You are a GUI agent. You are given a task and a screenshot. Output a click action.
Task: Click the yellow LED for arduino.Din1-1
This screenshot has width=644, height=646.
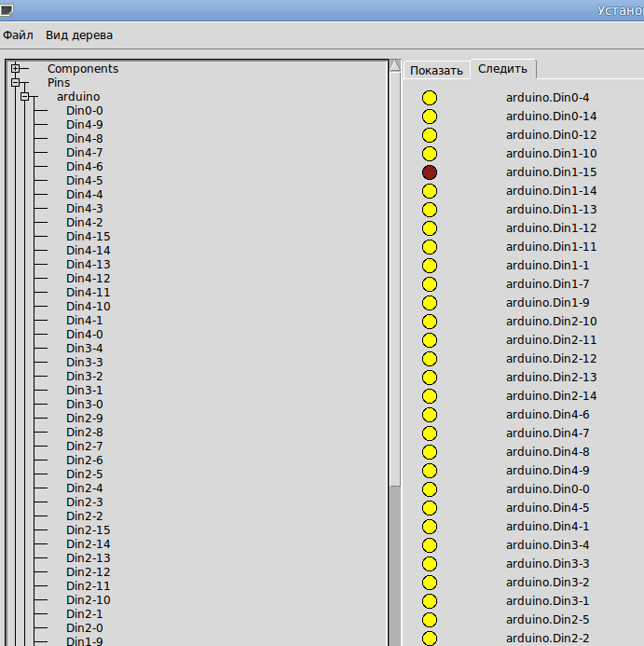(430, 266)
